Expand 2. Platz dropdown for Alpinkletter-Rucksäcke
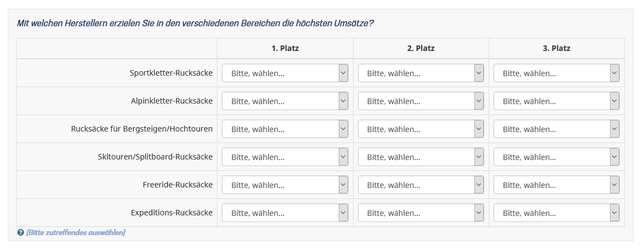The width and height of the screenshot is (644, 251). tap(421, 101)
